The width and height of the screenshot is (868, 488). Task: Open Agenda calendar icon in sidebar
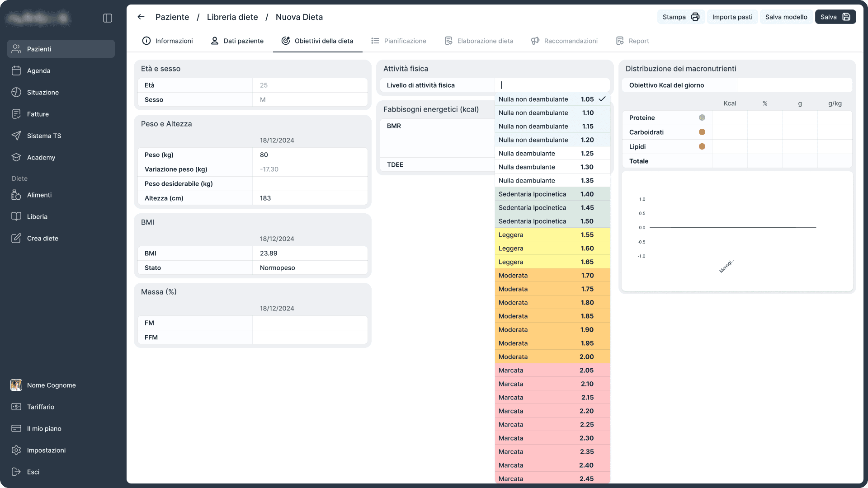(16, 70)
